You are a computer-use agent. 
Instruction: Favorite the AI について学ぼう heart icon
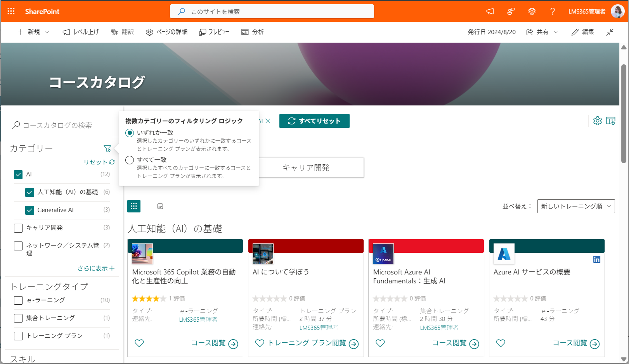[260, 343]
